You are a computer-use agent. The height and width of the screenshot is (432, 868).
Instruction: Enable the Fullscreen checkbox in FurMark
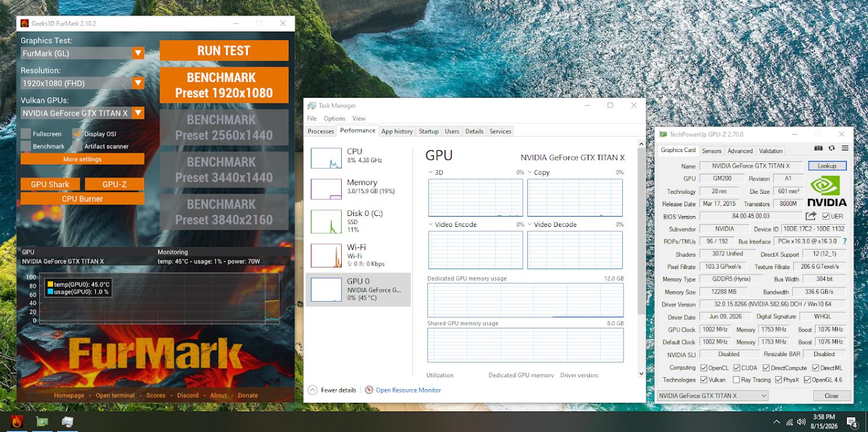[x=26, y=134]
